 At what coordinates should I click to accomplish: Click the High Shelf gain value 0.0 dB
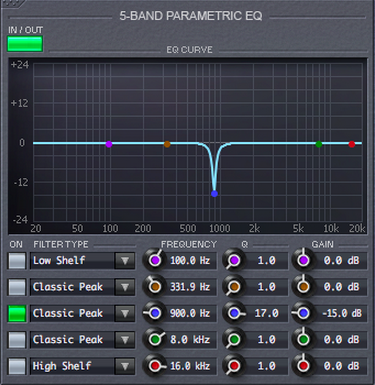tap(341, 366)
